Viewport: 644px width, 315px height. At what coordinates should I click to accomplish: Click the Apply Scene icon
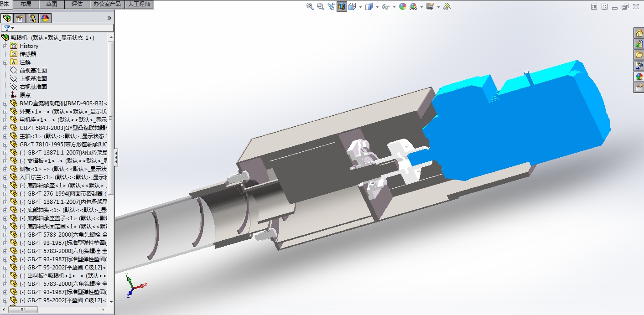pyautogui.click(x=413, y=6)
